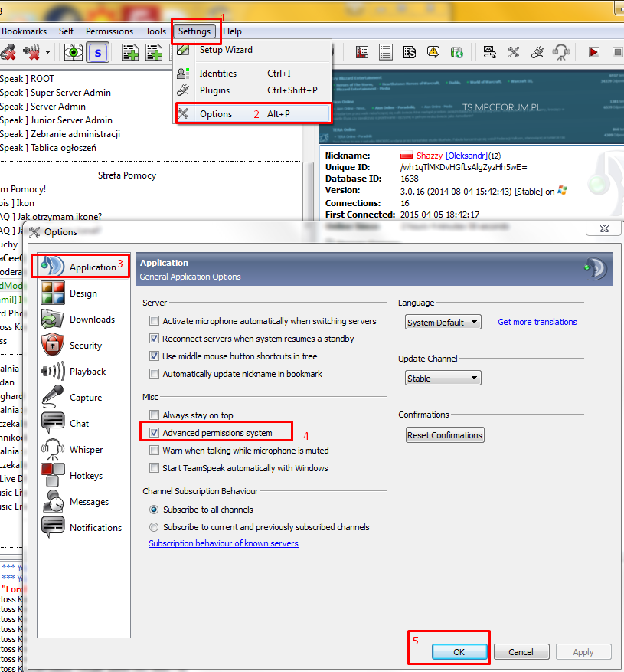Toggle Advanced permissions system checkbox

pos(154,433)
